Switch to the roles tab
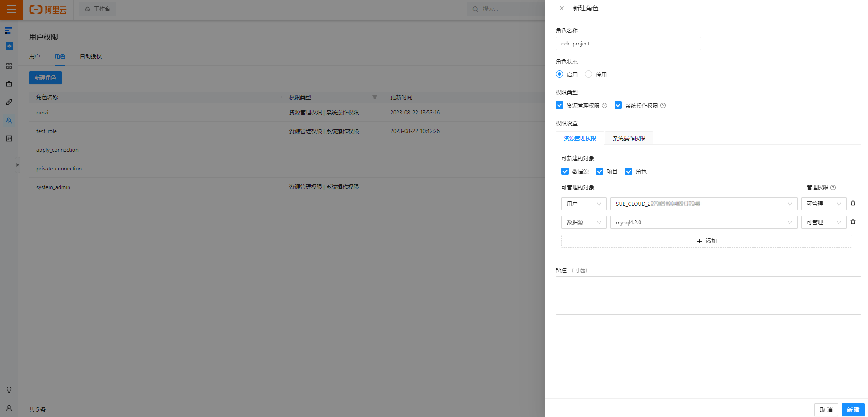The image size is (868, 417). coord(60,56)
